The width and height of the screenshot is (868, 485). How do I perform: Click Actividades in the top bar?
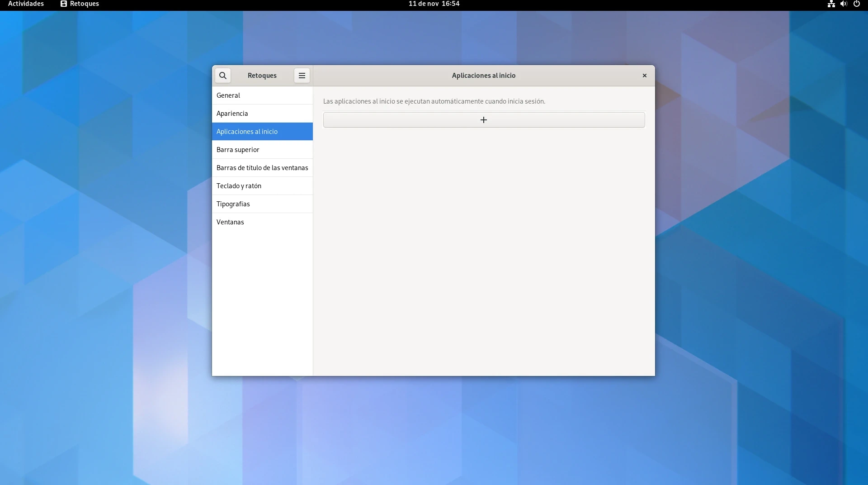[26, 4]
